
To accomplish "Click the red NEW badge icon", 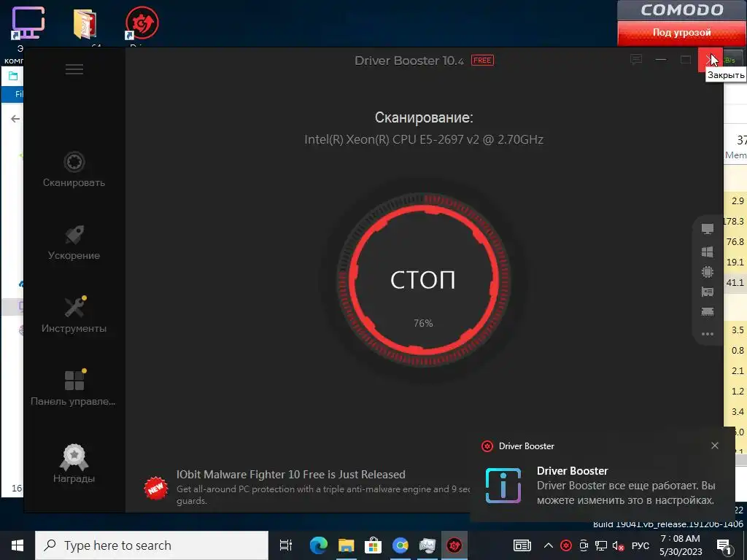I will 156,488.
